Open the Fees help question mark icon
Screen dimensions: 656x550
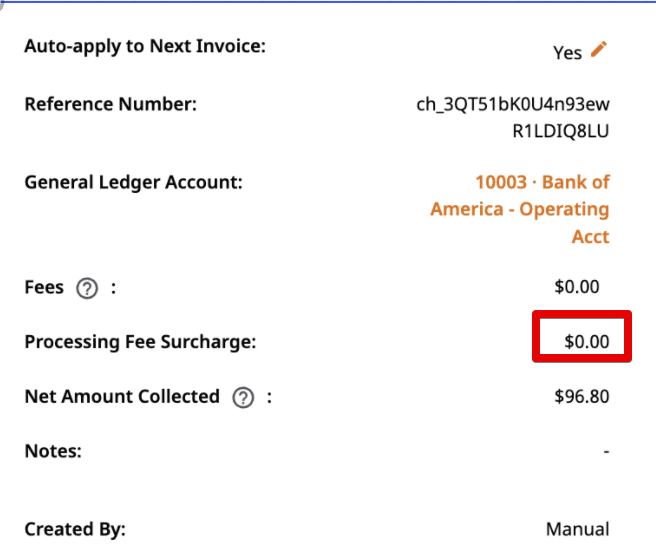(x=87, y=288)
